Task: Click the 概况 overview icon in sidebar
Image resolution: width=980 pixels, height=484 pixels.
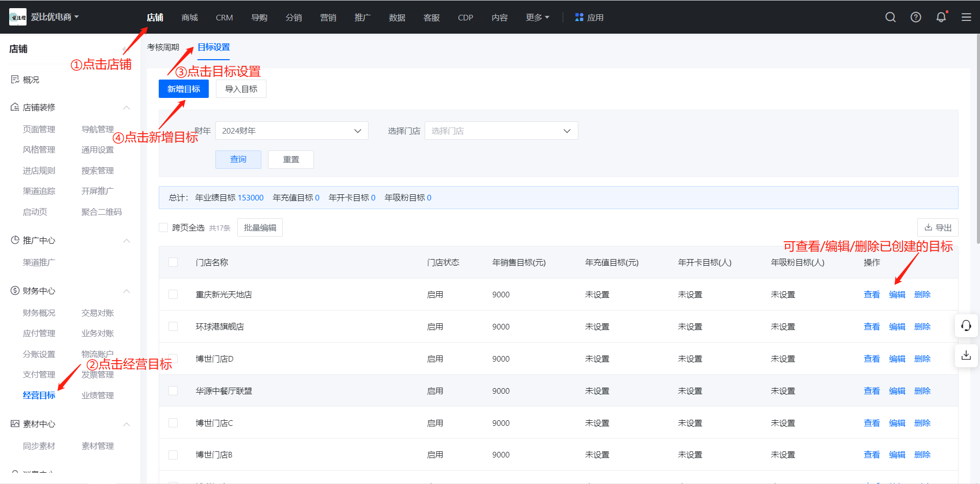Action: click(15, 80)
